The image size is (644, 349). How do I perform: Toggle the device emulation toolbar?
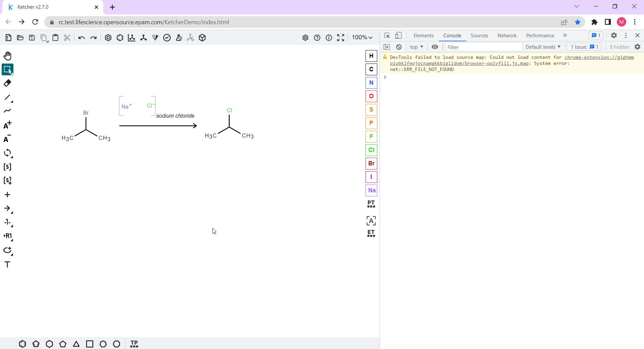398,35
